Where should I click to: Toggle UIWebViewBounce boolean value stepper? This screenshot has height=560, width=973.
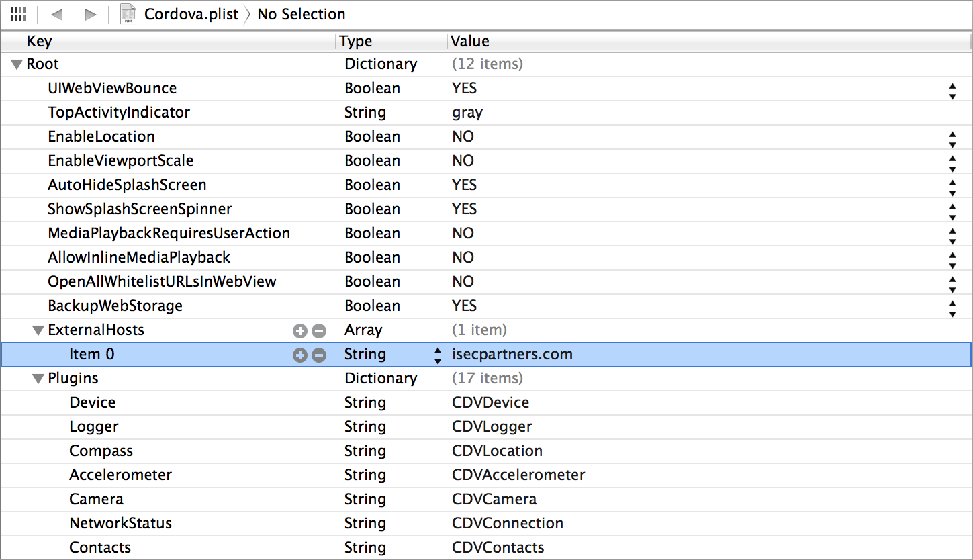[x=952, y=91]
